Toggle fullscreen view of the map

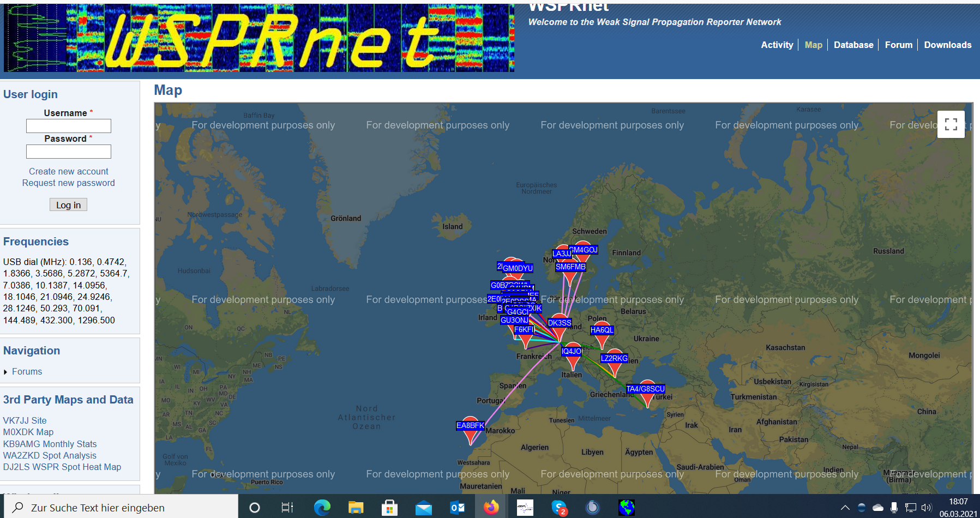(951, 124)
